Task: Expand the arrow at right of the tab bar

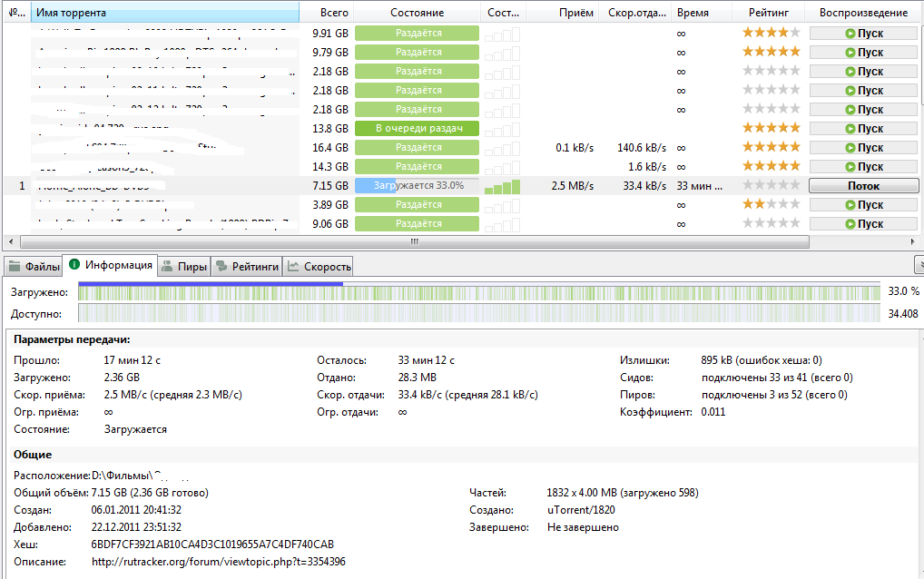Action: point(919,264)
